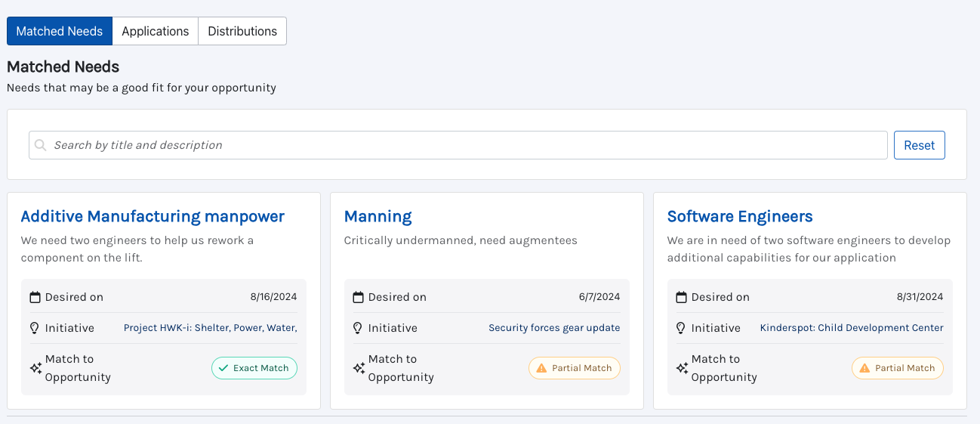Click sparkle match icon in Manning card
The image size is (980, 424).
click(x=359, y=368)
